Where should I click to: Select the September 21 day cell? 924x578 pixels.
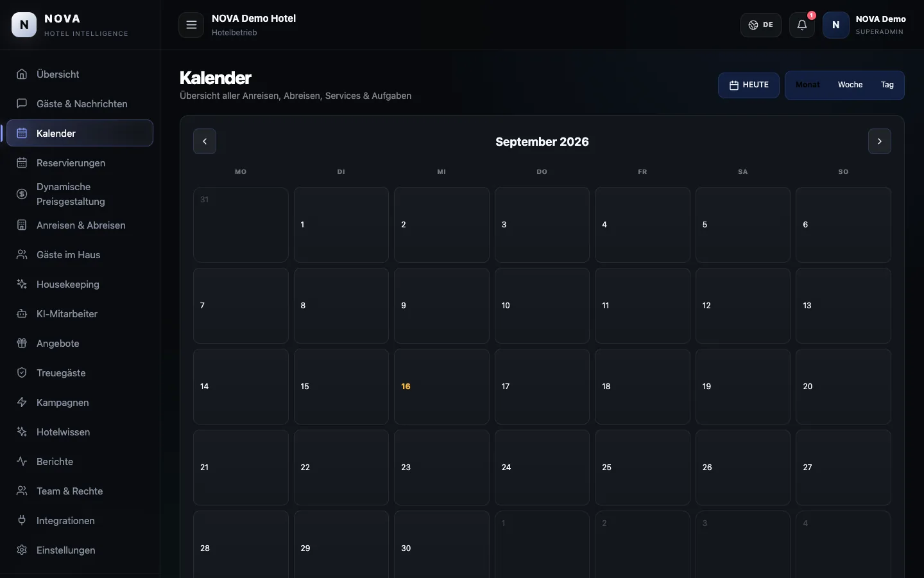pos(241,468)
